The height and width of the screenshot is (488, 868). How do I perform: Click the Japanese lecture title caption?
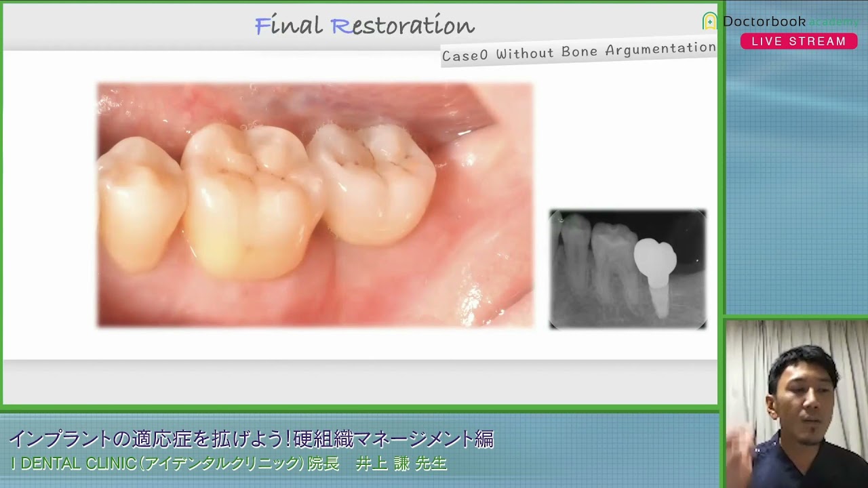pos(251,439)
